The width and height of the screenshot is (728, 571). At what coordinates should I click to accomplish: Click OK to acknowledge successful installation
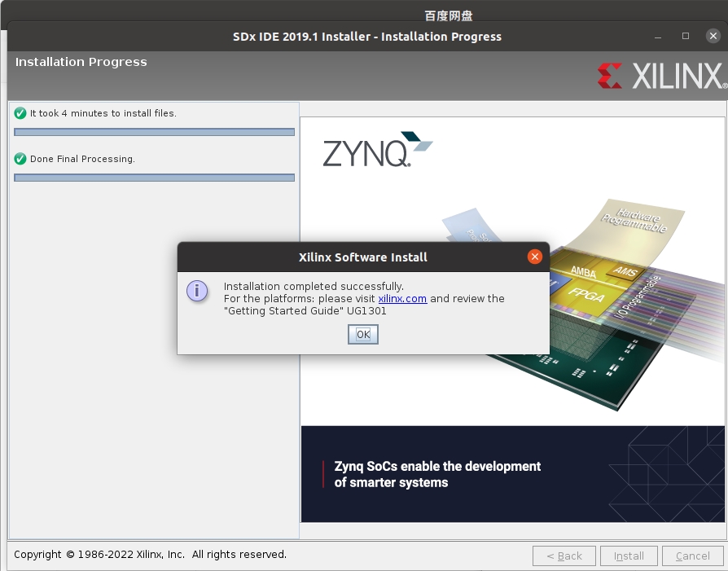362,334
